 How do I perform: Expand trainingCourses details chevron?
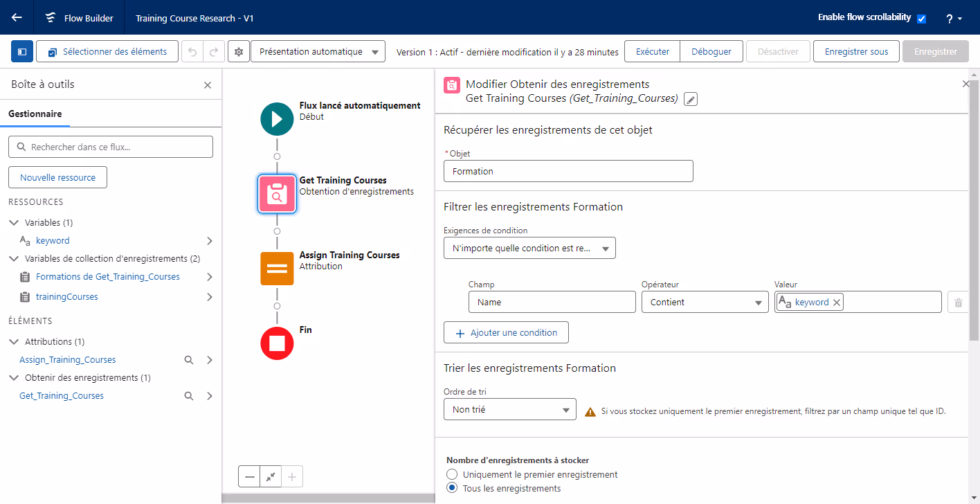click(210, 297)
